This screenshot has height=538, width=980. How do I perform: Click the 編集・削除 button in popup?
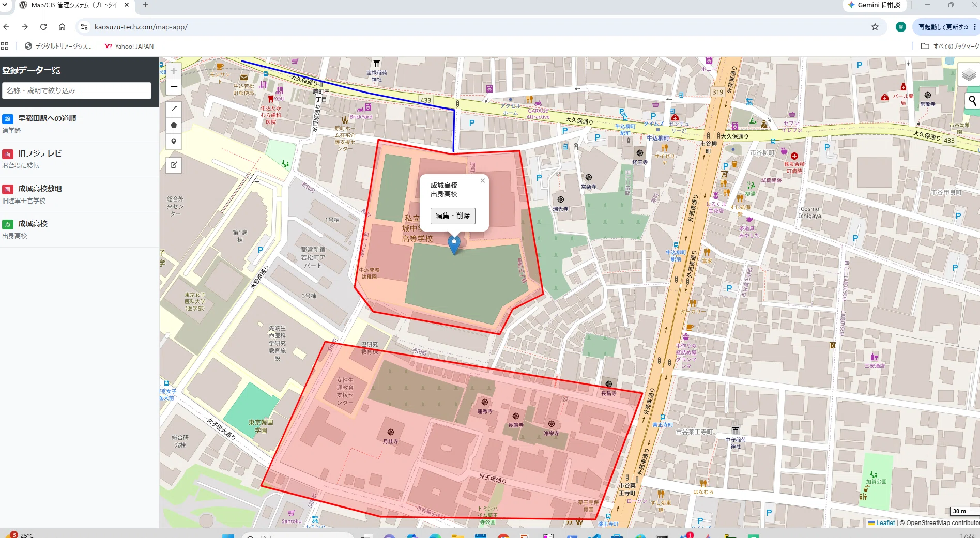point(453,216)
